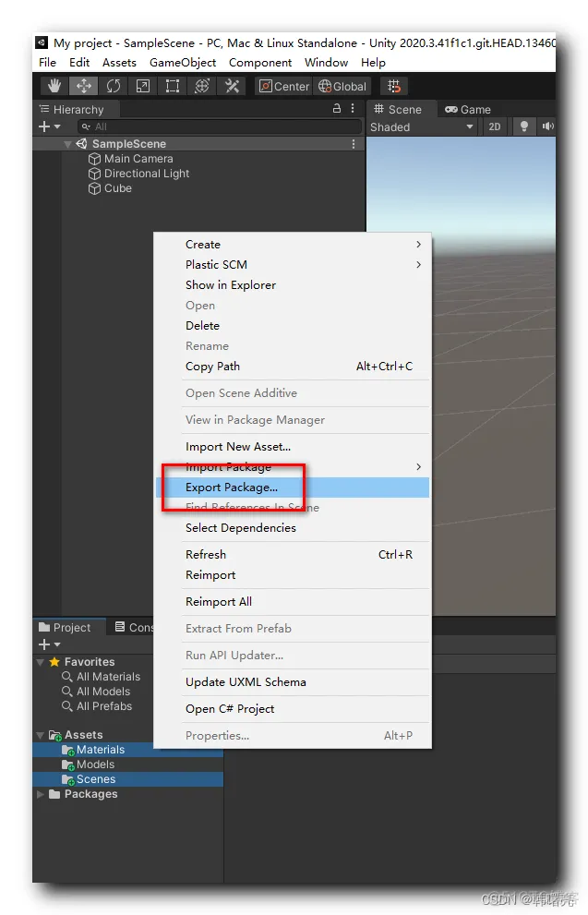
Task: Select All Prefabs search
Action: click(97, 706)
